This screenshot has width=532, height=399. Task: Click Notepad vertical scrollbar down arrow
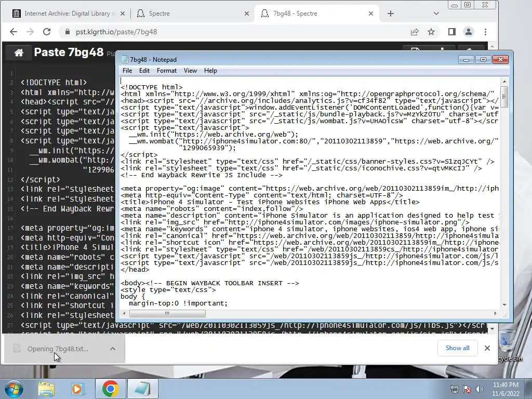tap(504, 304)
